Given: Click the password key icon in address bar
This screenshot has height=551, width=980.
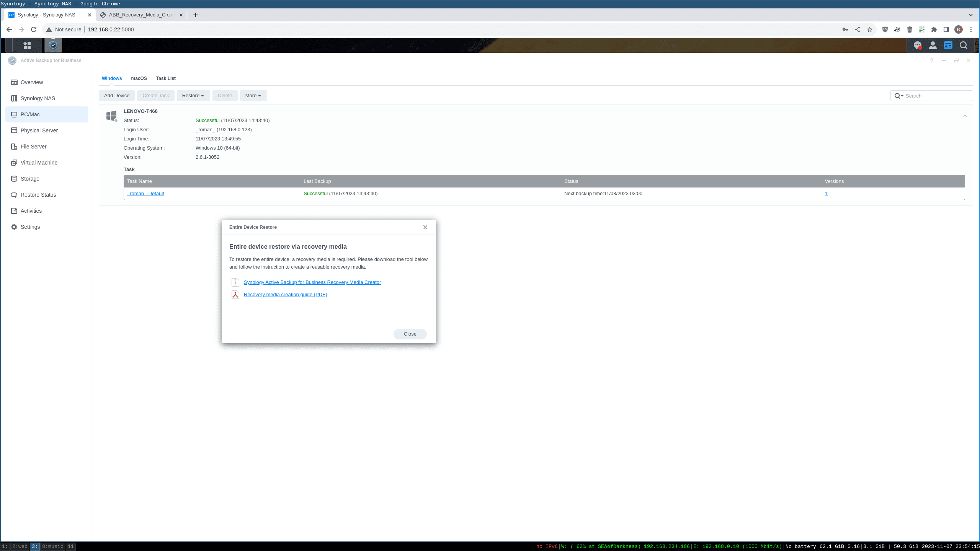Looking at the screenshot, I should point(845,29).
